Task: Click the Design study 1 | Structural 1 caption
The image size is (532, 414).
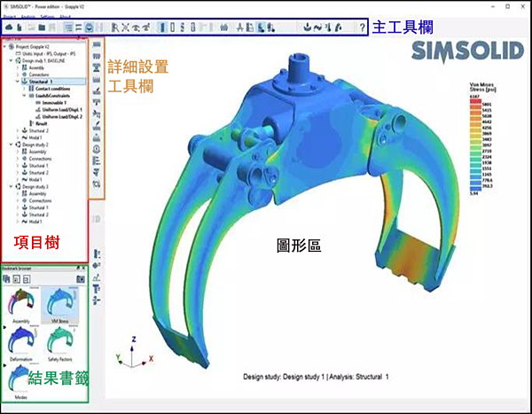Action: pos(316,377)
